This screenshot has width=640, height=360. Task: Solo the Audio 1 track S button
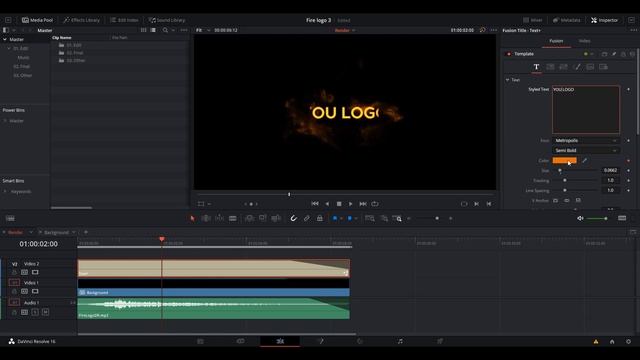(35, 312)
